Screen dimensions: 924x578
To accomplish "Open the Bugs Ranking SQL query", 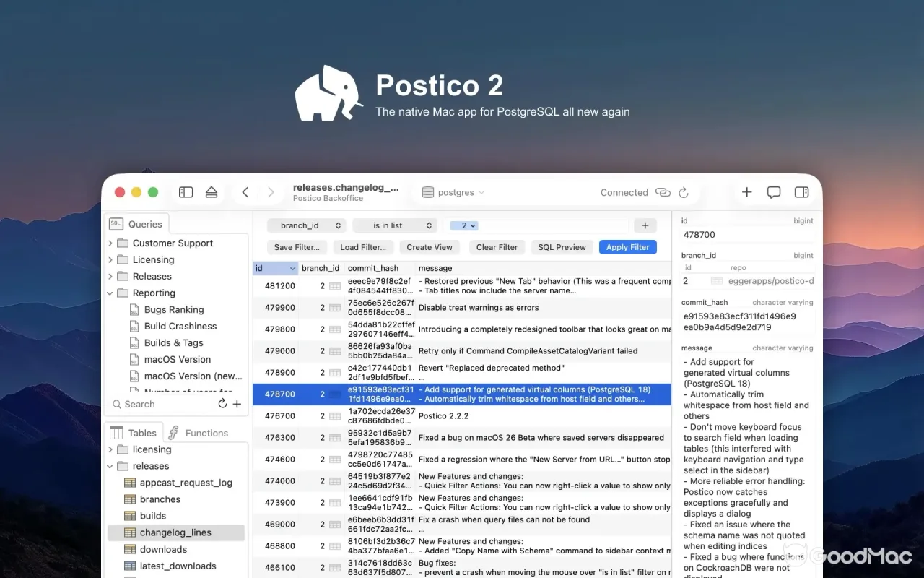I will pos(174,309).
